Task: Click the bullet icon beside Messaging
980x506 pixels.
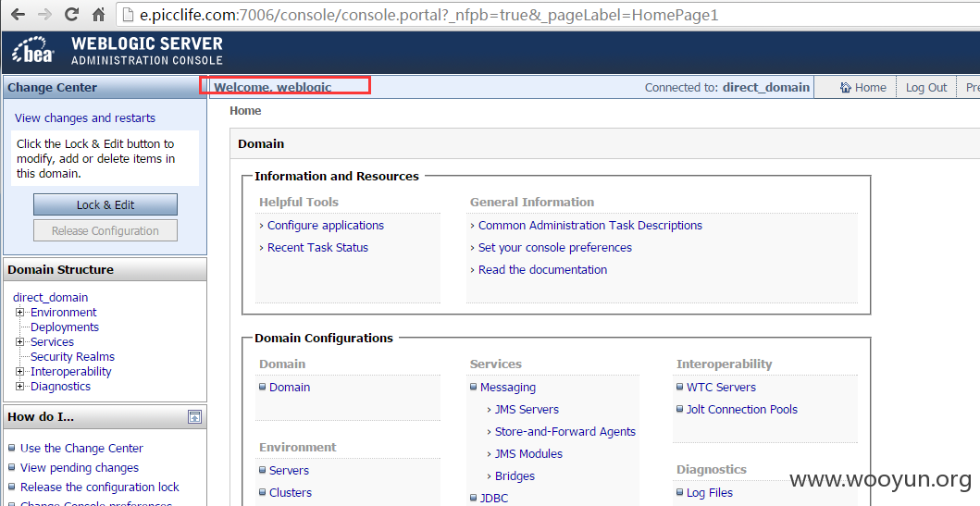Action: click(x=474, y=387)
